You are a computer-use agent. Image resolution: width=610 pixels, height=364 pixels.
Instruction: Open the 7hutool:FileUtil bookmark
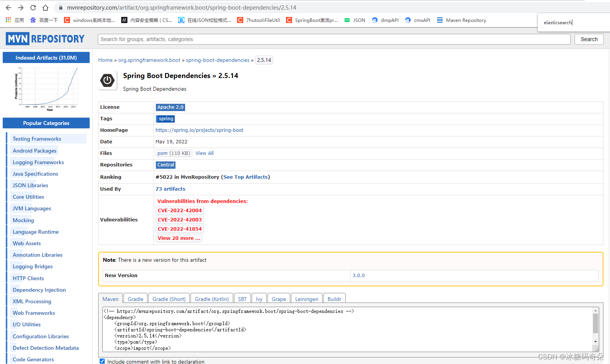[258, 20]
